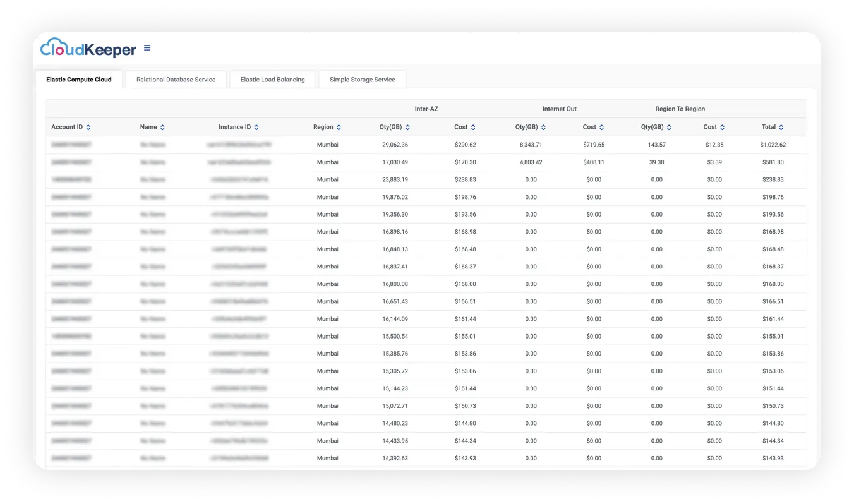
Task: Click the Total value $1,022.62
Action: (773, 145)
